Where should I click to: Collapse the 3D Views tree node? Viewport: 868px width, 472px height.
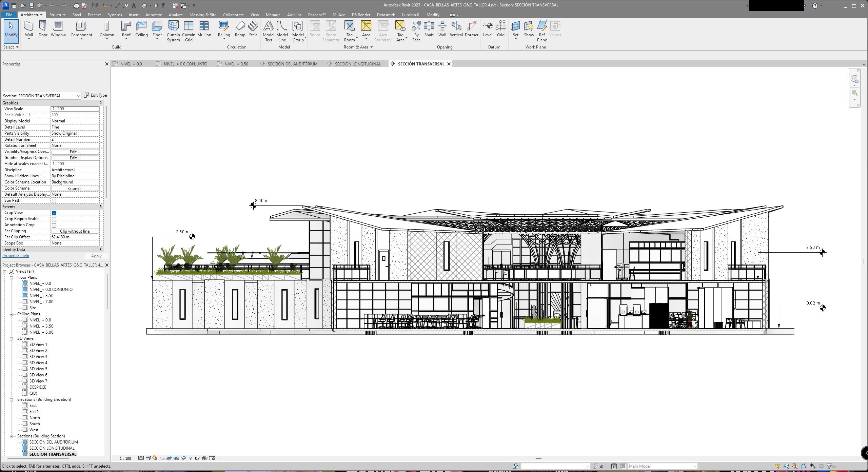coord(11,338)
